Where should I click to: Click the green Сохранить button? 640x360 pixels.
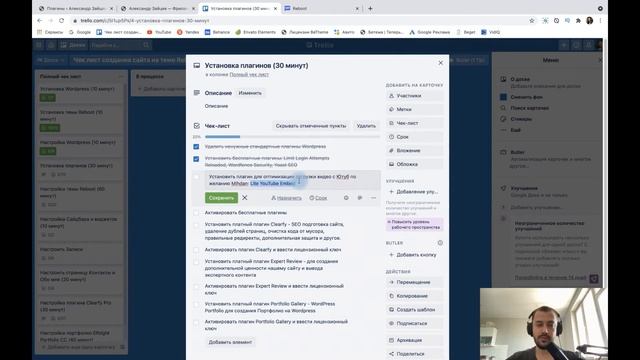221,198
